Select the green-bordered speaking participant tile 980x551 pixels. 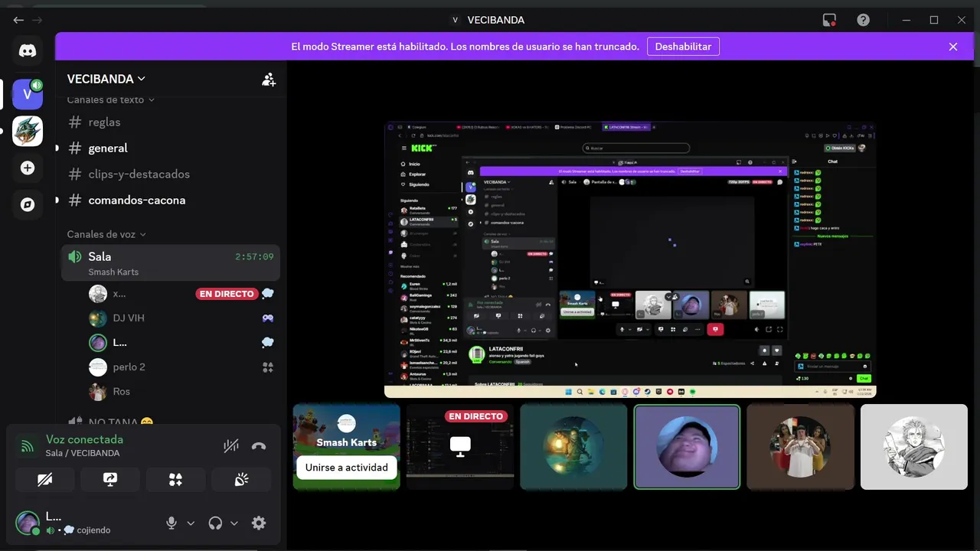pyautogui.click(x=687, y=447)
